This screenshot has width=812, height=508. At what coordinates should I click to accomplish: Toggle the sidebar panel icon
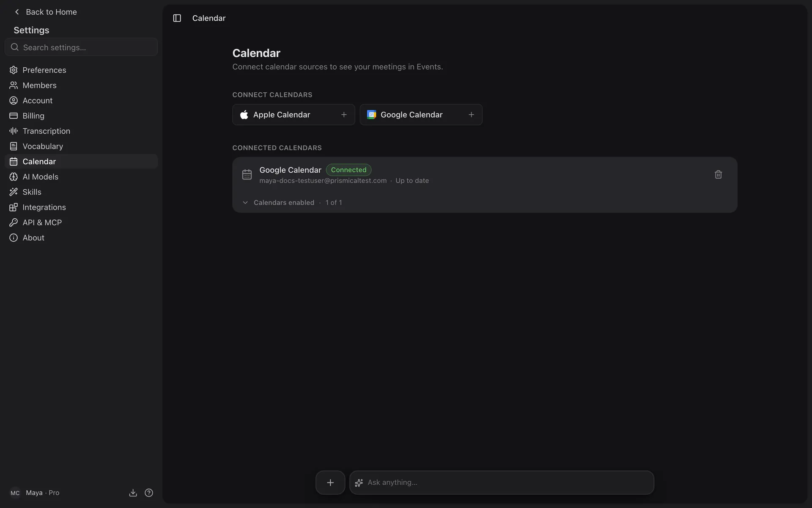point(177,18)
